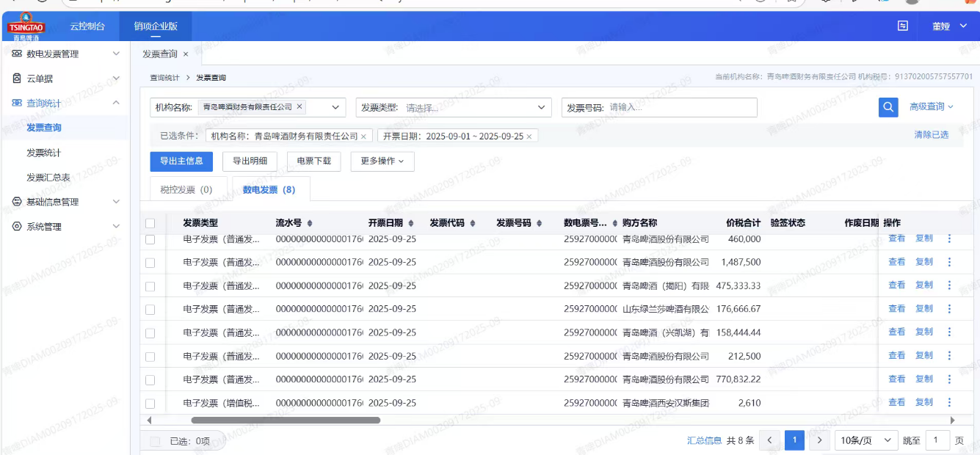Check the row with amount 460,000

tap(150, 239)
